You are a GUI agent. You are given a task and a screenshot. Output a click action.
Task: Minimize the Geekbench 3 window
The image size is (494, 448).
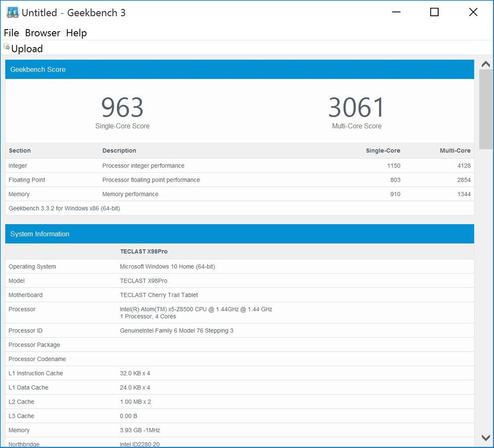pyautogui.click(x=396, y=12)
